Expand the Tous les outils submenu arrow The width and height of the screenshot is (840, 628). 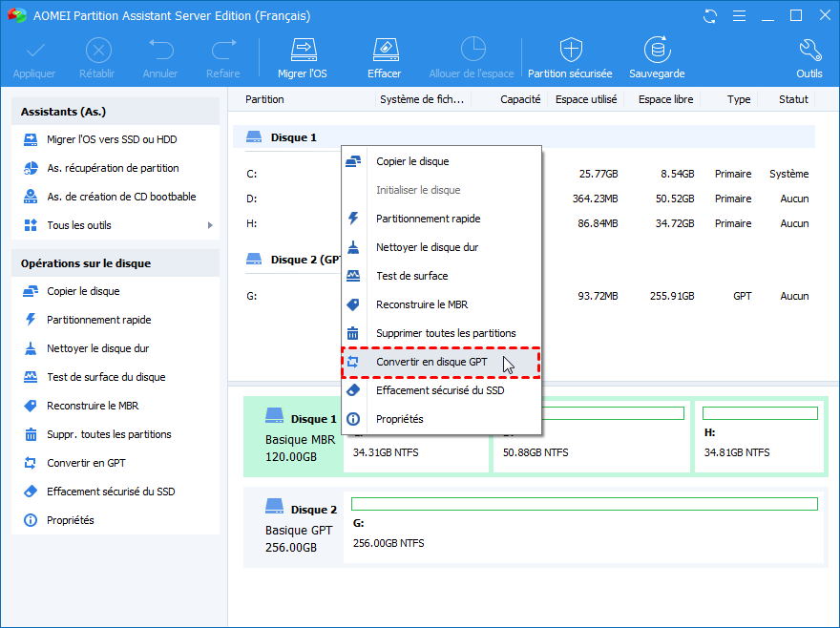point(209,225)
